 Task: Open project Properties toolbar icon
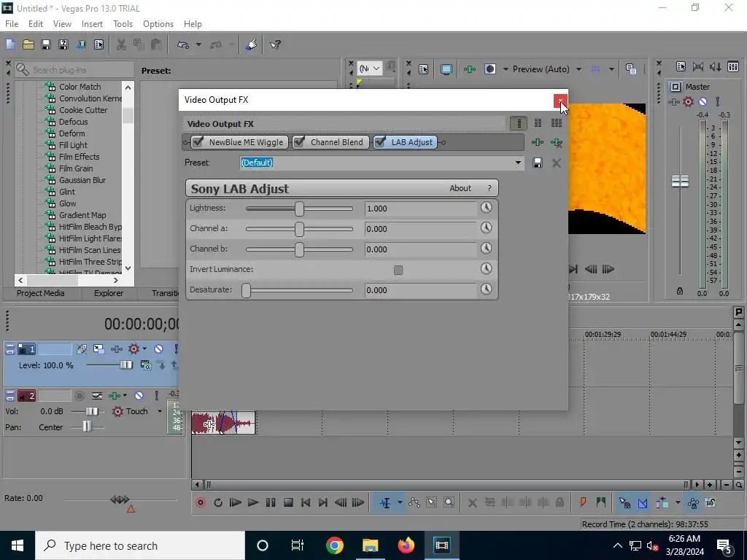(x=98, y=44)
